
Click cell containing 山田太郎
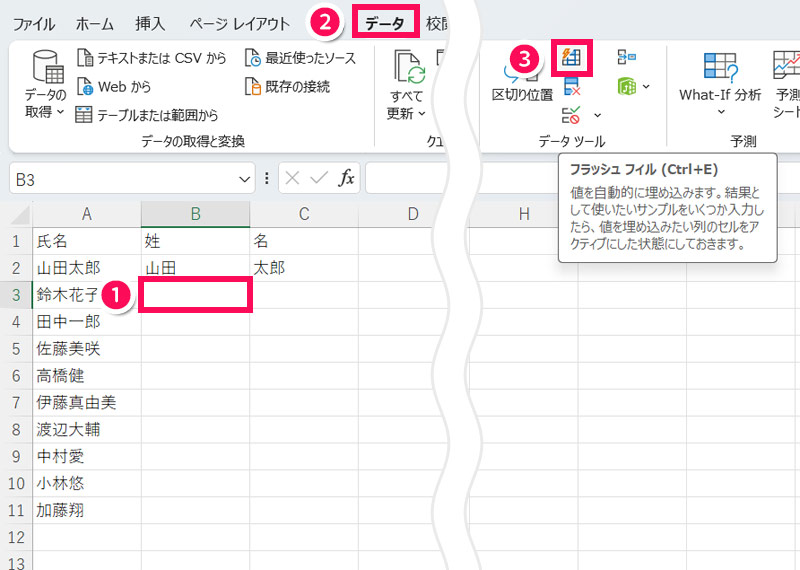87,268
